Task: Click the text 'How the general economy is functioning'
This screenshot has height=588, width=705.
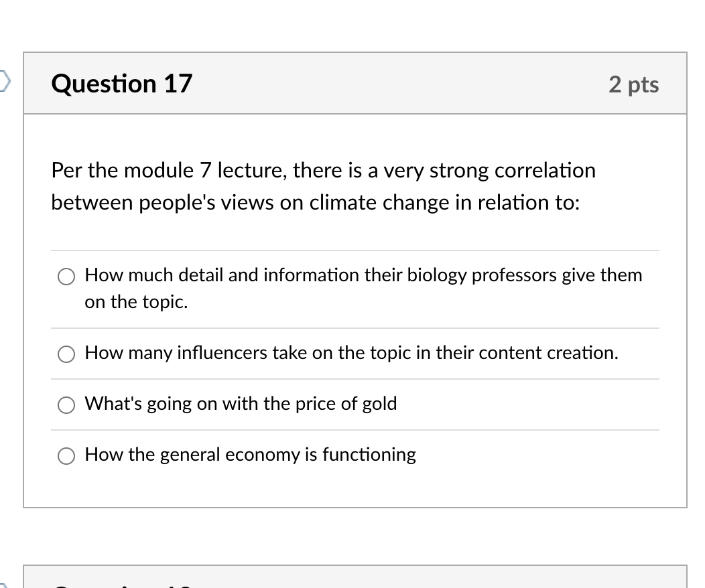Action: (251, 454)
